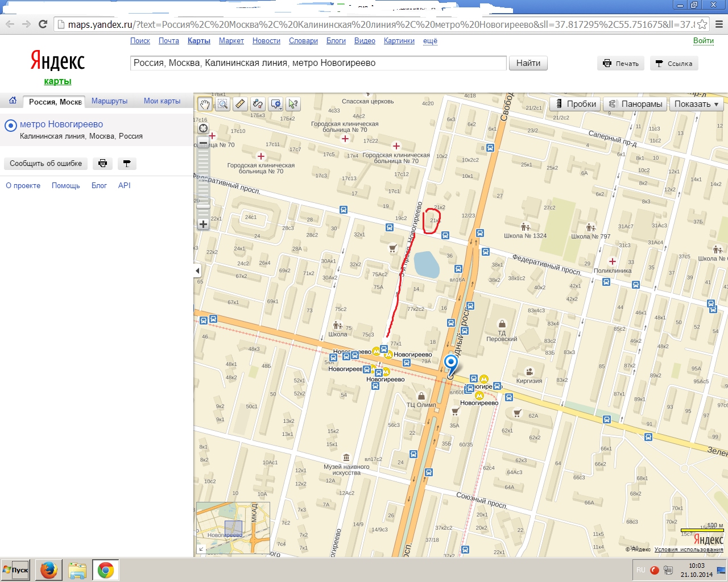Viewport: 728px width, 582px height.
Task: Select the метро Новогиреево result radio
Action: [x=10, y=126]
